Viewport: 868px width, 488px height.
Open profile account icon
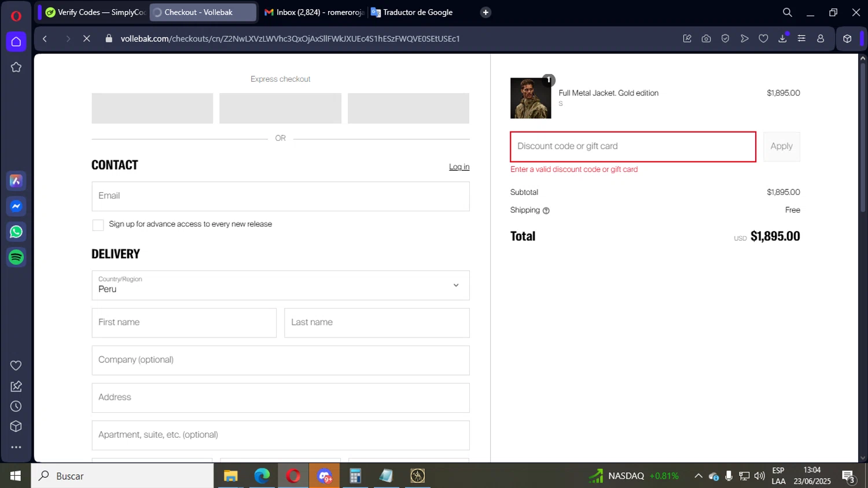[x=821, y=39]
